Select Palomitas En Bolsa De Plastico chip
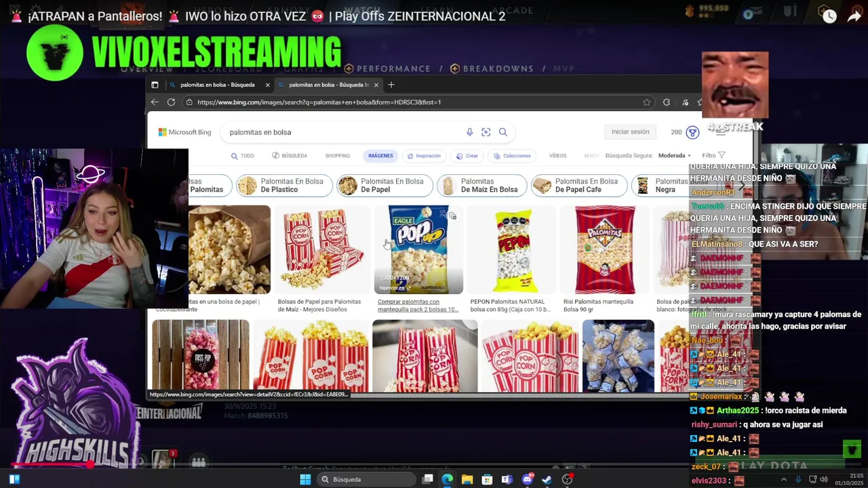868x488 pixels. (283, 186)
